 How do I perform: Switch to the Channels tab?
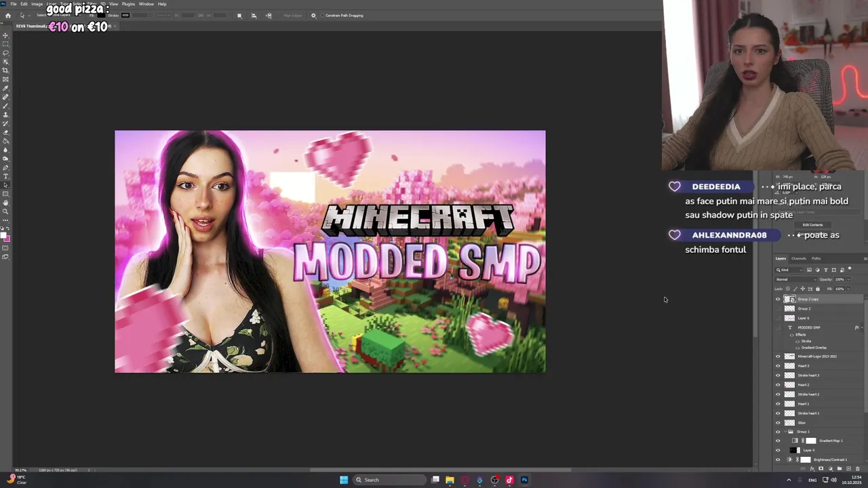click(x=799, y=258)
